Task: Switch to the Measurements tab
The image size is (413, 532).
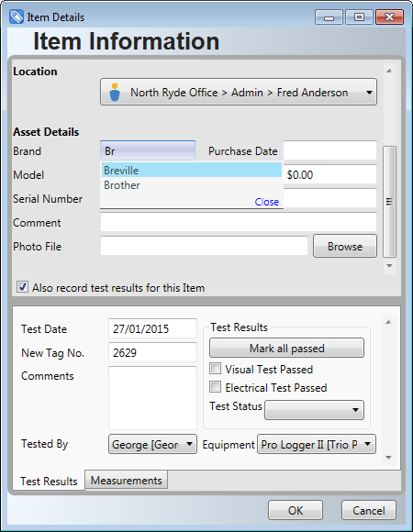Action: (127, 480)
